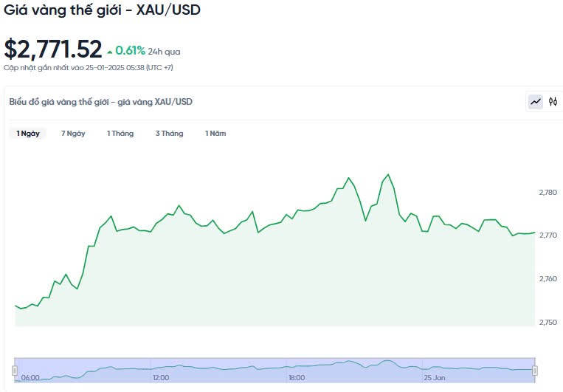Image resolution: width=563 pixels, height=392 pixels.
Task: Click the 06:00 marker in the navigator
Action: [x=30, y=378]
